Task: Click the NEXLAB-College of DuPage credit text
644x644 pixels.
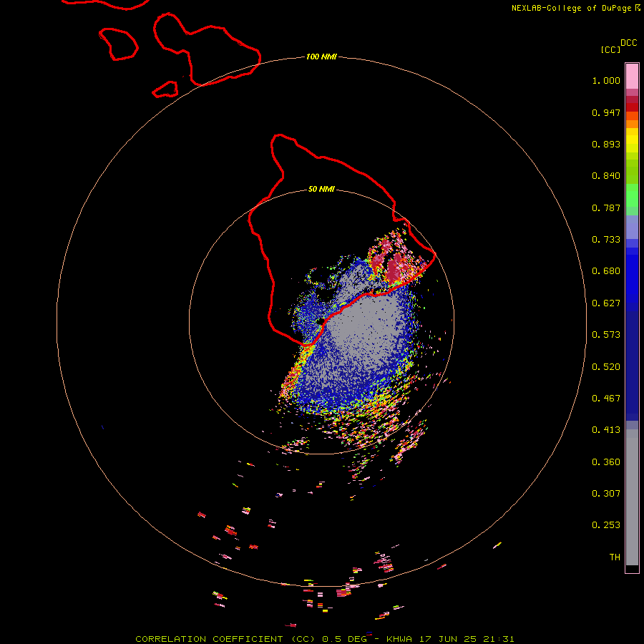Action: click(x=572, y=8)
